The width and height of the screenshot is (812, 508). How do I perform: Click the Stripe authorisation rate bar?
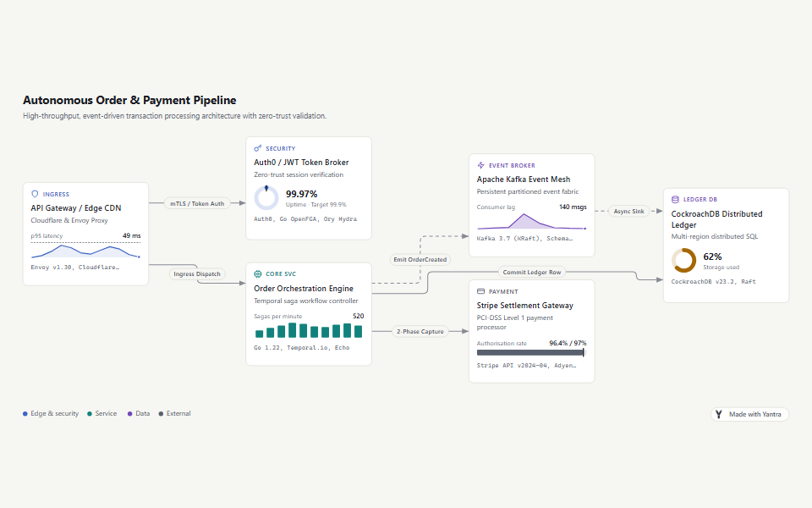531,352
